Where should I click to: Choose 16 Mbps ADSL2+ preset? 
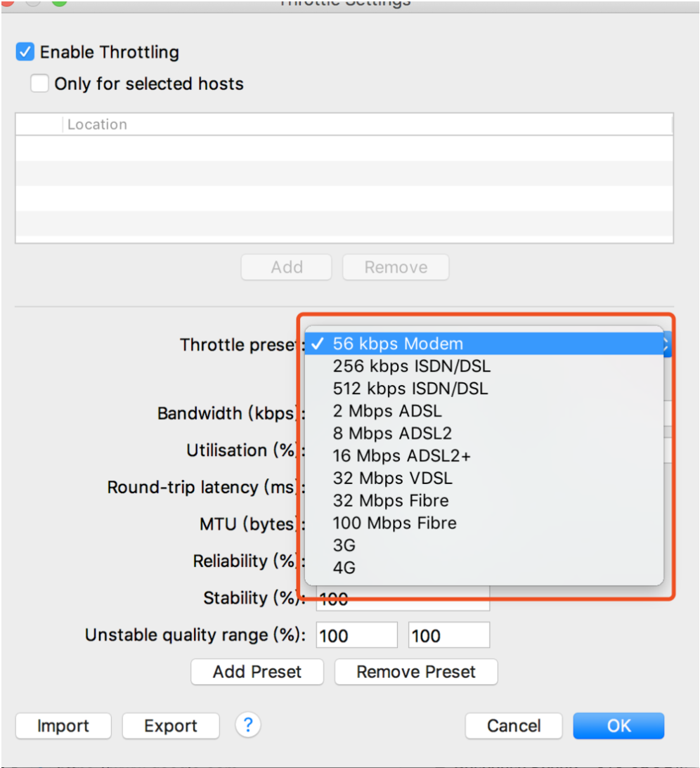(x=484, y=456)
